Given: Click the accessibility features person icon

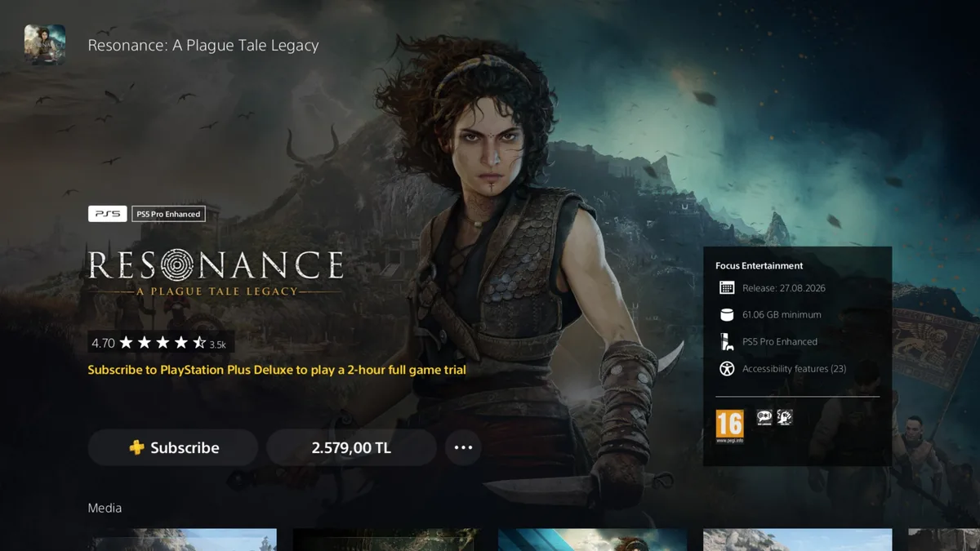Looking at the screenshot, I should coord(727,368).
